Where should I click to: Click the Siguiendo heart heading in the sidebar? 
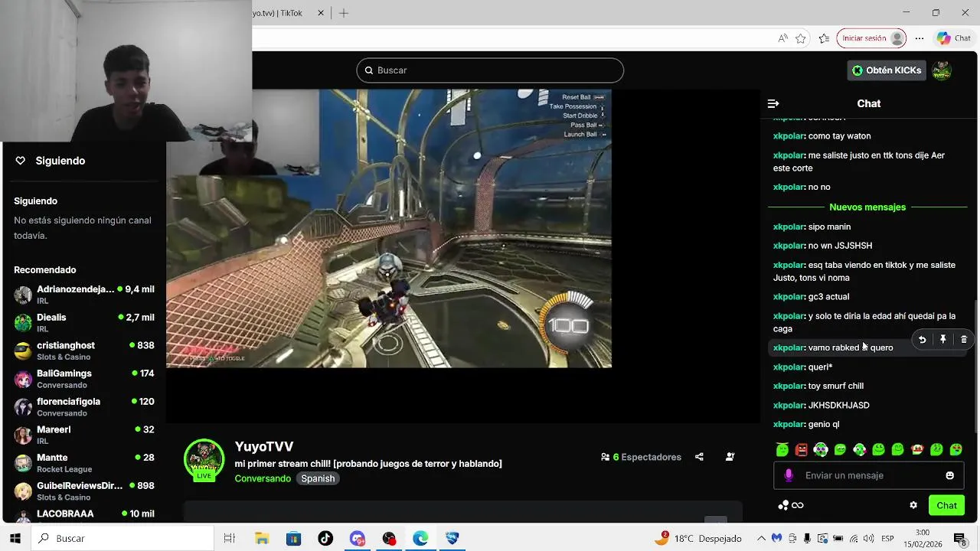(x=51, y=161)
